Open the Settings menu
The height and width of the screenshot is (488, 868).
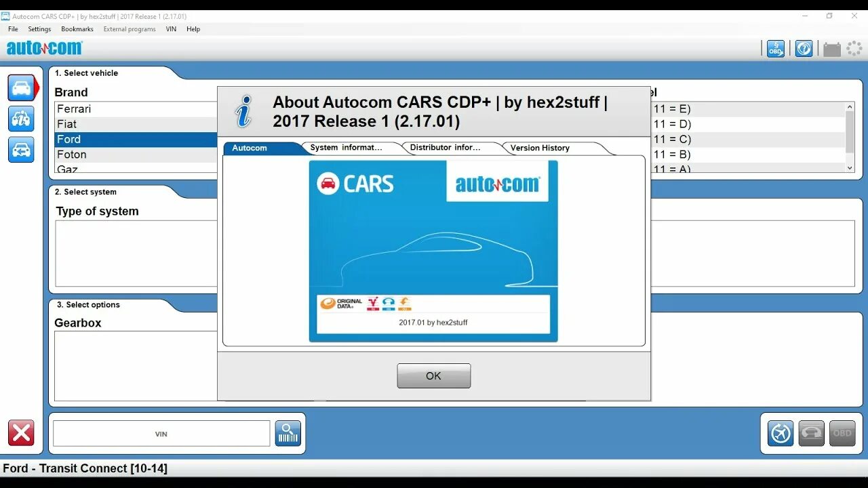(39, 29)
